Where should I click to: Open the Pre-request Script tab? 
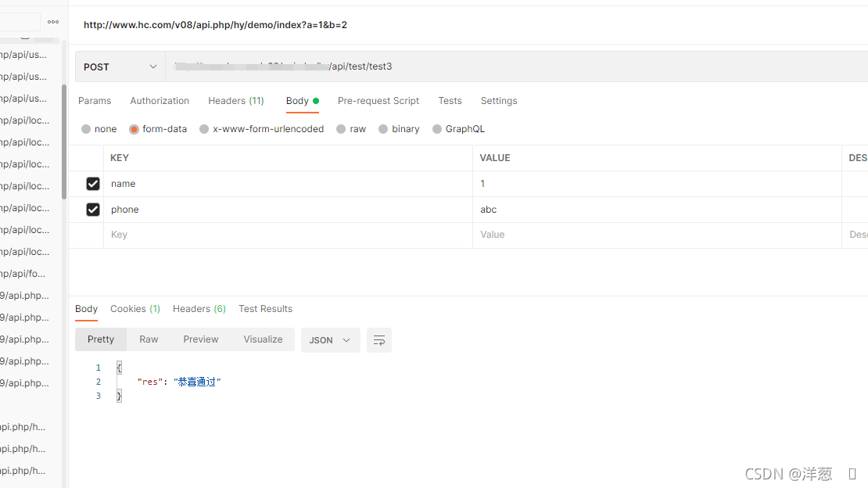click(x=378, y=101)
